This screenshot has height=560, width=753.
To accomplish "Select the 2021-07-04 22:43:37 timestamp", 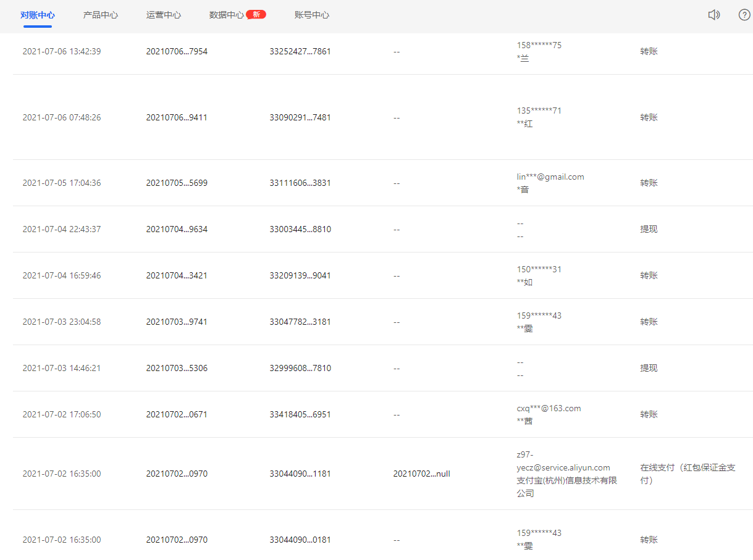I will coord(62,229).
